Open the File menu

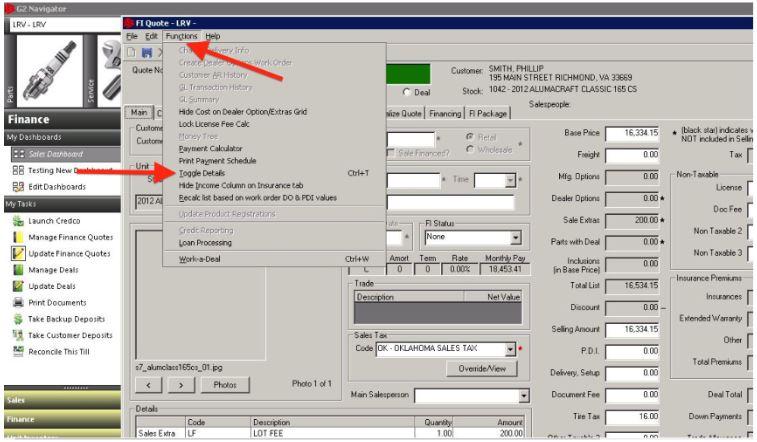point(132,36)
